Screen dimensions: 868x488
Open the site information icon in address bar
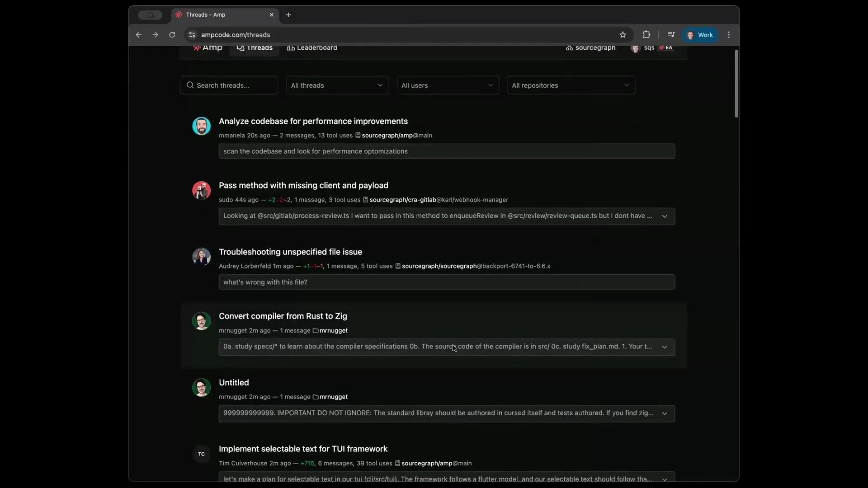click(192, 35)
